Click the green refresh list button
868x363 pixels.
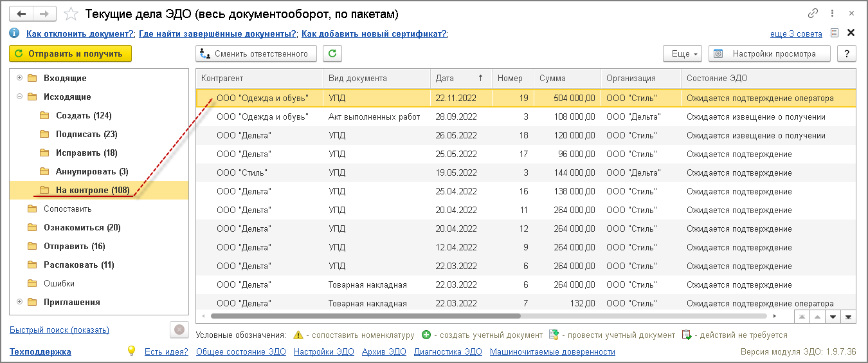tap(332, 54)
